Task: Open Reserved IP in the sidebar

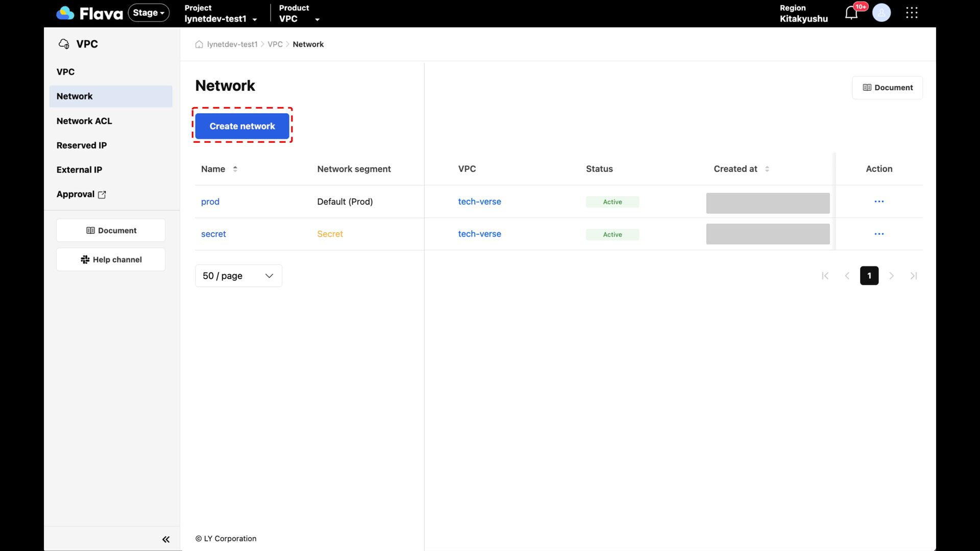Action: tap(82, 145)
